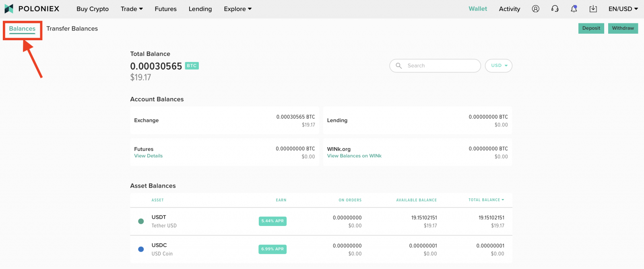
Task: Click the Exchange account balance card
Action: 225,120
